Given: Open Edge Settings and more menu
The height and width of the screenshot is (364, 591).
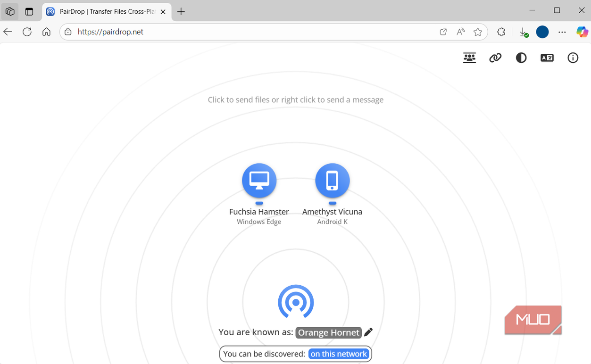Looking at the screenshot, I should [562, 32].
